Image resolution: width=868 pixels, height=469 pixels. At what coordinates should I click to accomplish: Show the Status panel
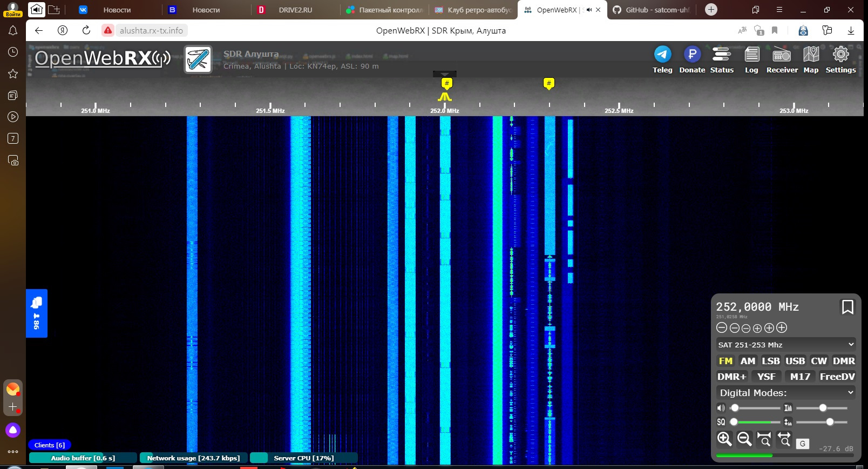coord(722,59)
